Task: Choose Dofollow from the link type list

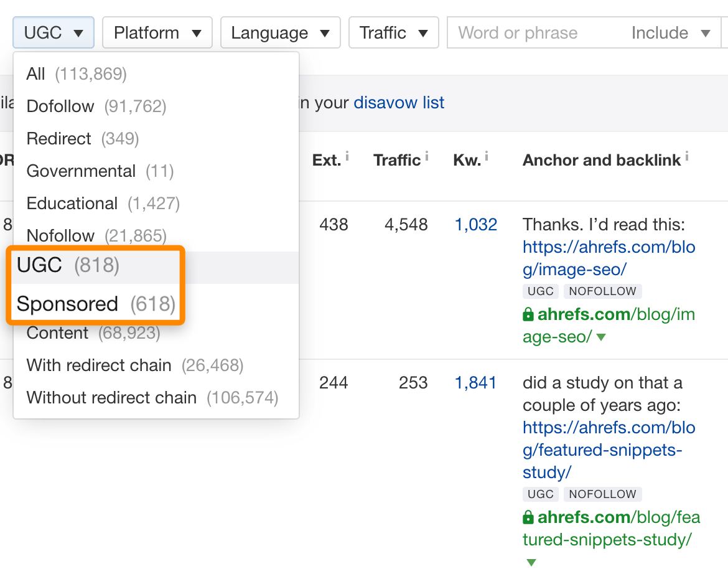Action: coord(60,106)
